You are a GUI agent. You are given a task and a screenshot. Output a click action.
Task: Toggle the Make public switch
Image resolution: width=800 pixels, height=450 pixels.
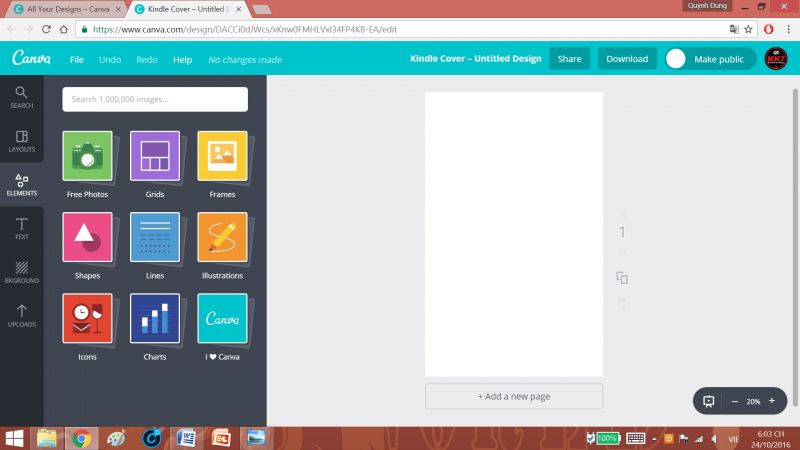pyautogui.click(x=677, y=59)
